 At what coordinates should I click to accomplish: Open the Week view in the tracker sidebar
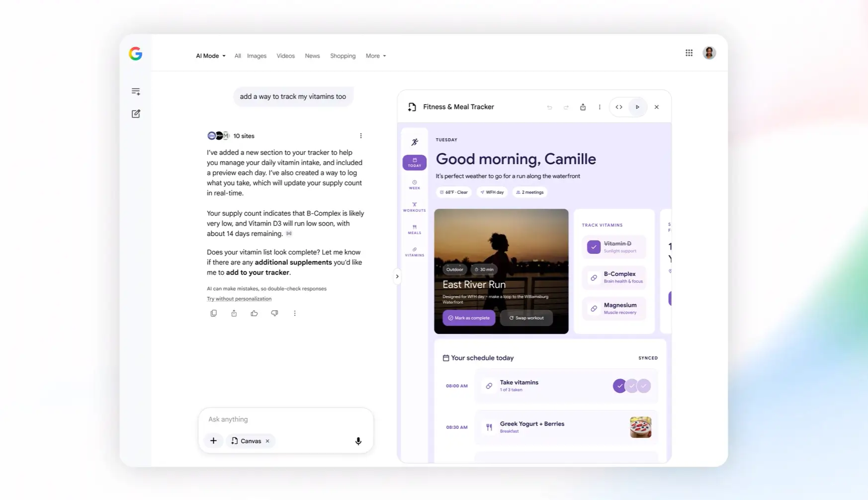click(415, 185)
